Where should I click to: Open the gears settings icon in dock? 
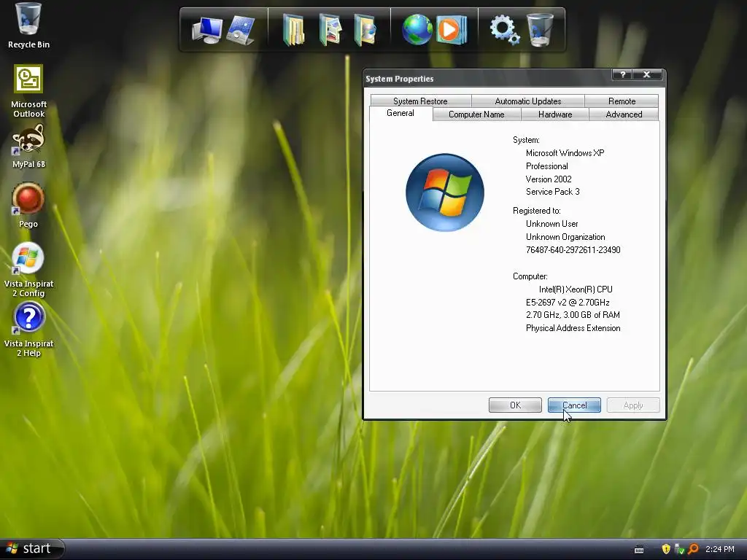click(x=505, y=29)
